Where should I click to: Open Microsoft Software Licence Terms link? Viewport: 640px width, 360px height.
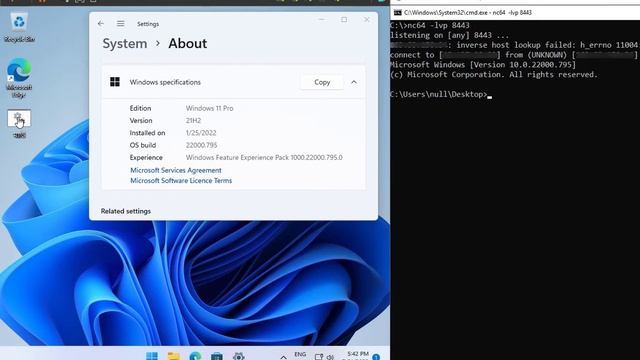point(181,180)
